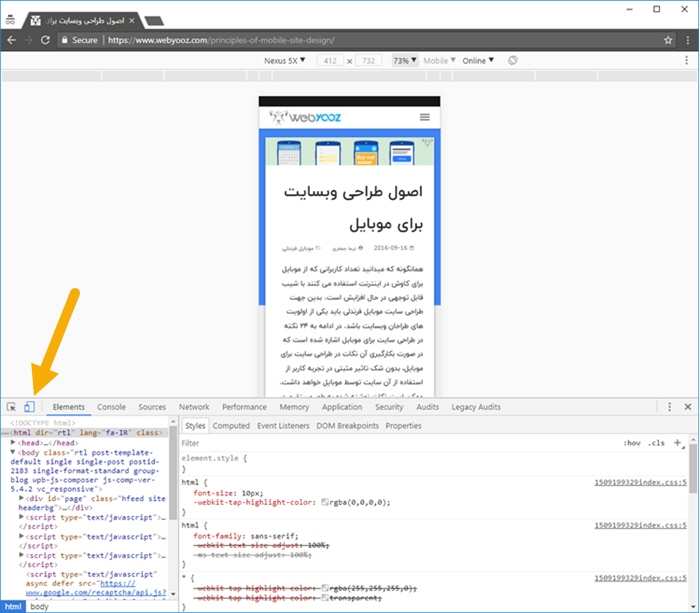Click the address bar URL

[221, 40]
